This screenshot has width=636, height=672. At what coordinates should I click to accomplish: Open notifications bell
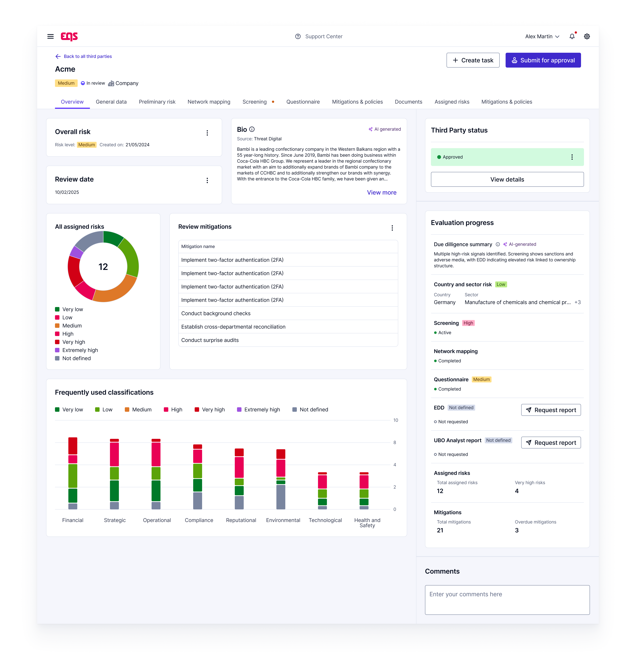[x=572, y=36]
